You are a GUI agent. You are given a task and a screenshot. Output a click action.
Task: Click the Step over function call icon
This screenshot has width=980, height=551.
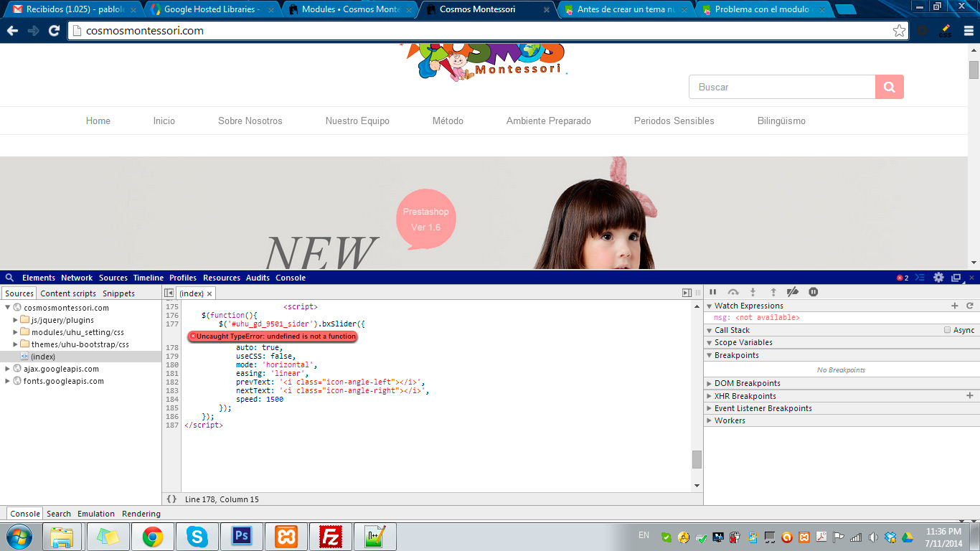coord(733,292)
